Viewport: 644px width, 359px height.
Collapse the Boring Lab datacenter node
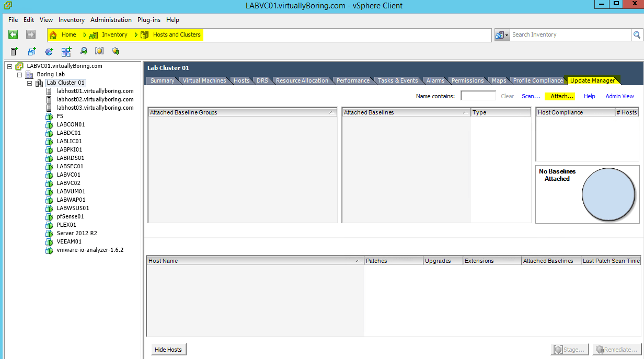pos(20,75)
